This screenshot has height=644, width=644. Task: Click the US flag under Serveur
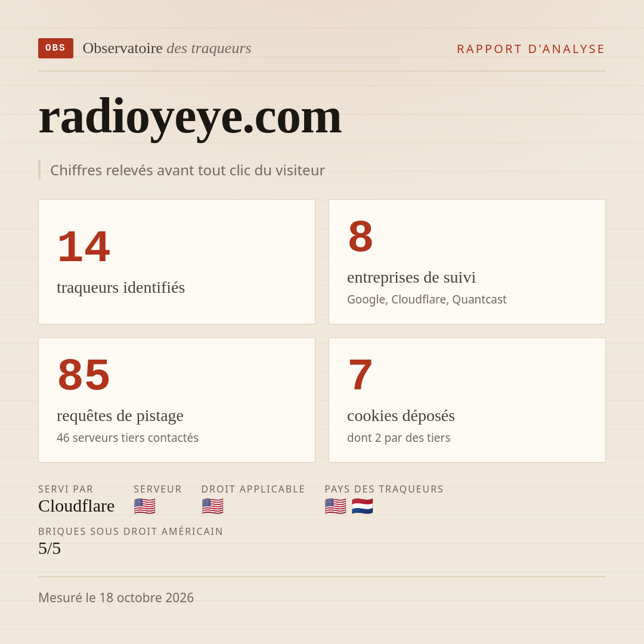coord(144,506)
